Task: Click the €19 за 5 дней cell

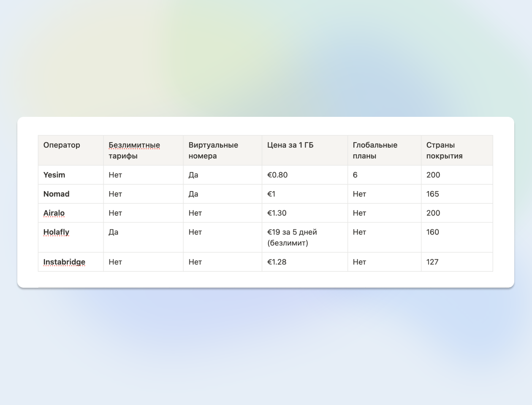Action: click(305, 238)
